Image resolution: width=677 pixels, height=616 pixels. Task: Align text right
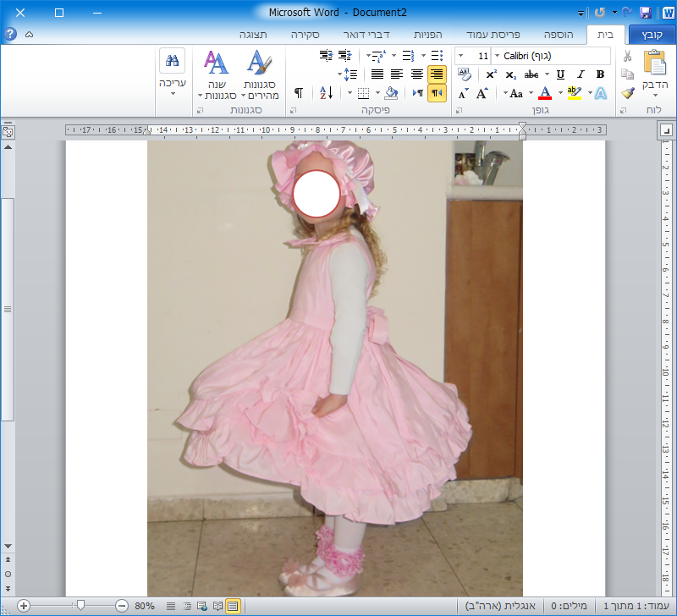tap(437, 74)
